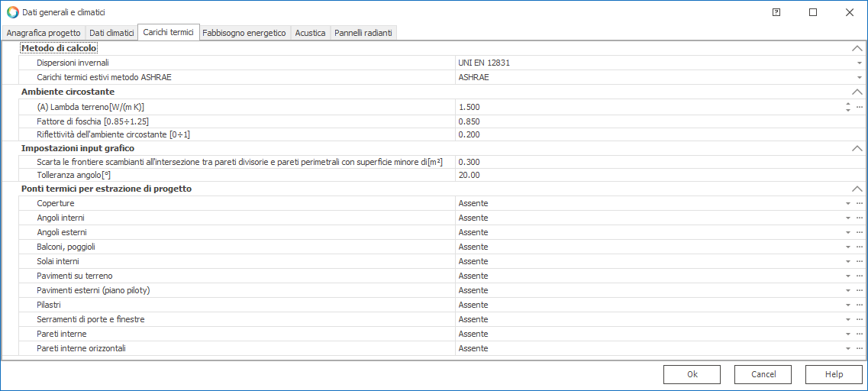Edit the Fattore di foschia value field
The width and height of the screenshot is (868, 391).
pos(649,121)
